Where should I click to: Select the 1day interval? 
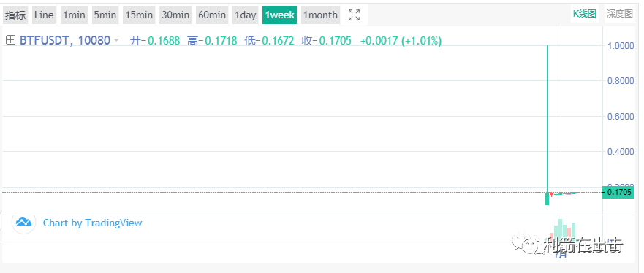245,15
